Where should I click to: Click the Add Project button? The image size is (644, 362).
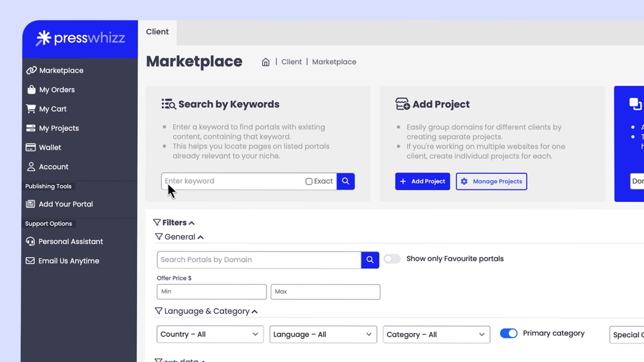(423, 181)
